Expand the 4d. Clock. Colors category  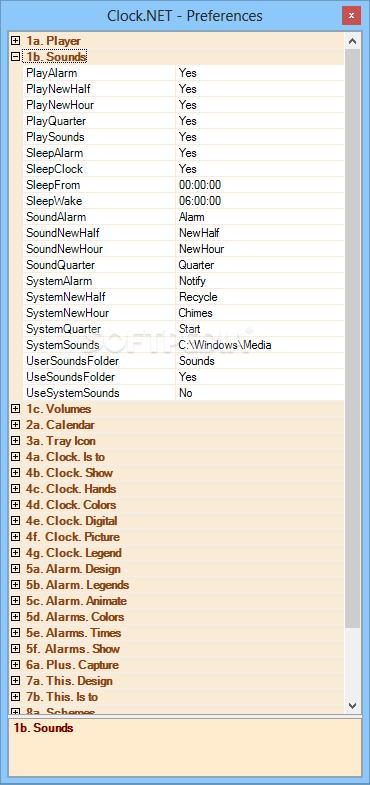[16, 505]
